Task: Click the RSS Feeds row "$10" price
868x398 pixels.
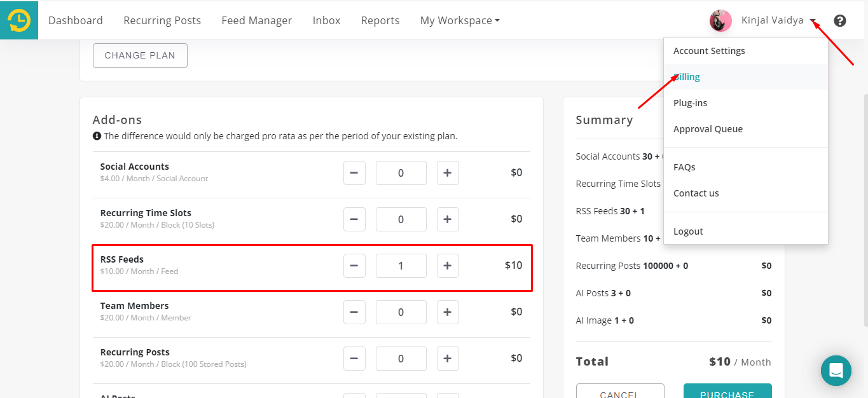Action: coord(514,265)
